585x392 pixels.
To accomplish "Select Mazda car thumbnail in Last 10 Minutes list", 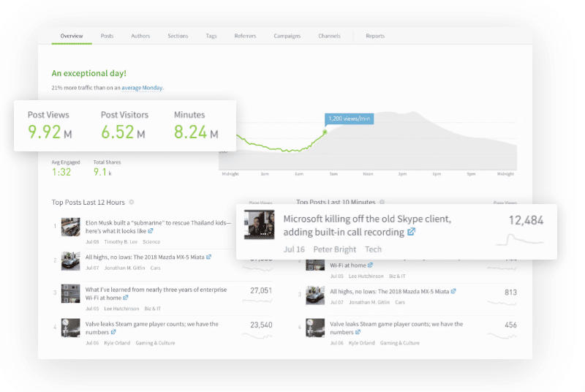I will click(315, 295).
